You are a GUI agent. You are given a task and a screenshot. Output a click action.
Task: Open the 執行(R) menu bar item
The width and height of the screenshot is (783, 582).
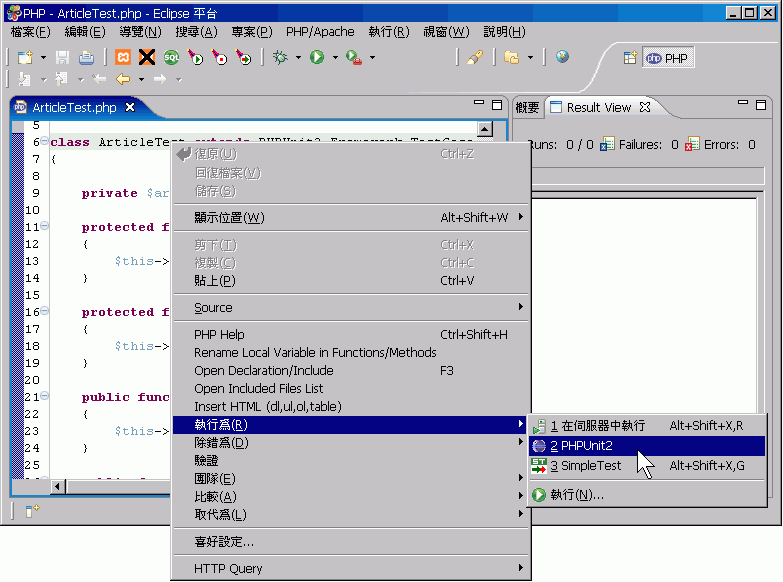click(x=389, y=32)
